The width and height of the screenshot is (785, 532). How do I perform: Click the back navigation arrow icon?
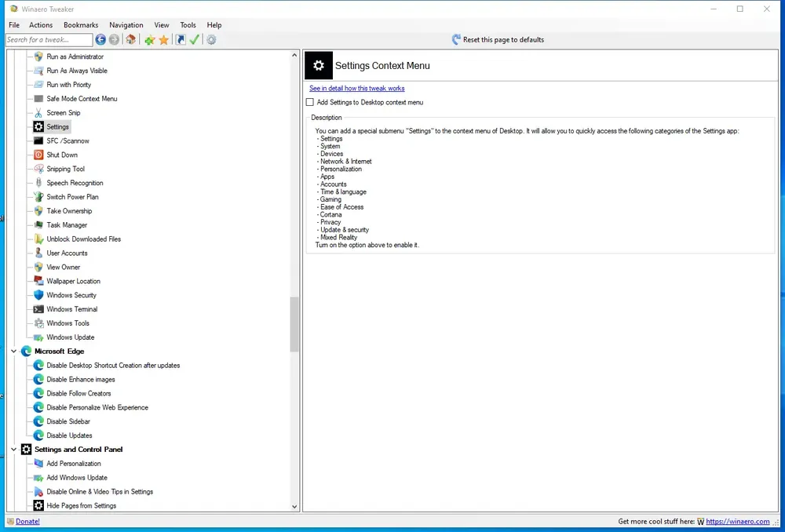100,39
